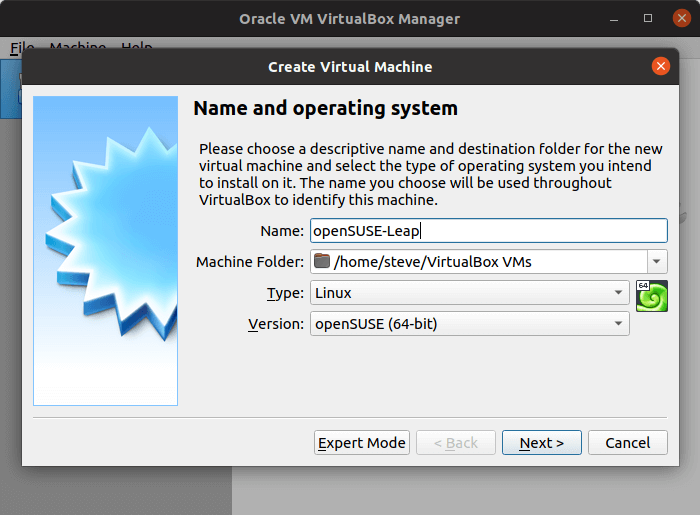Click the Next button
Screen dimensions: 700x515
coord(542,443)
